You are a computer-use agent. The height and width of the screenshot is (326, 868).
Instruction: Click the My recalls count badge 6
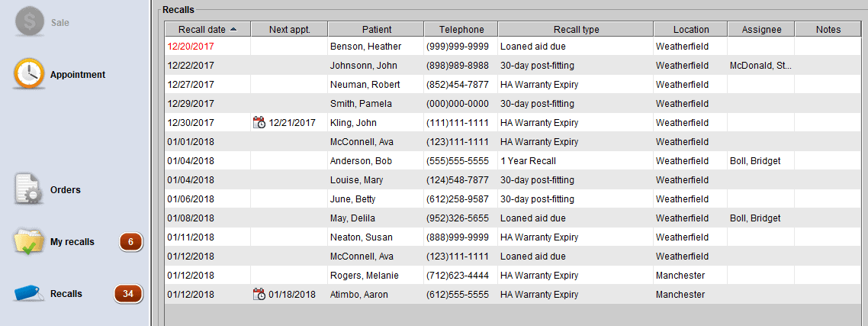[130, 242]
